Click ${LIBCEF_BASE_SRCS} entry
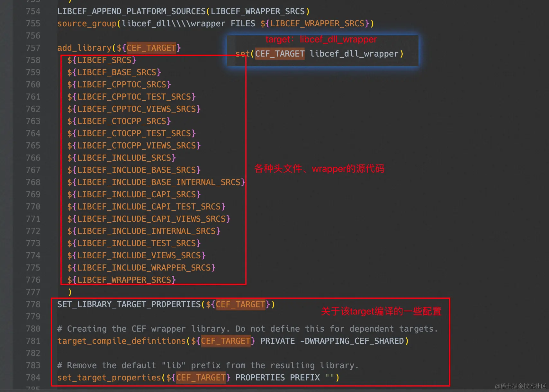Image resolution: width=549 pixels, height=392 pixels. (114, 72)
